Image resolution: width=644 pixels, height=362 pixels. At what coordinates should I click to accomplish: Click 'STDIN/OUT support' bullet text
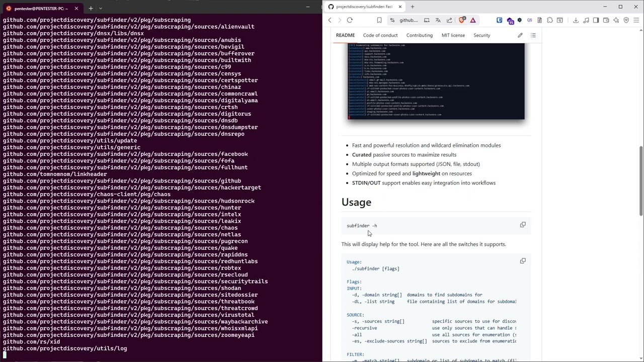point(424,183)
